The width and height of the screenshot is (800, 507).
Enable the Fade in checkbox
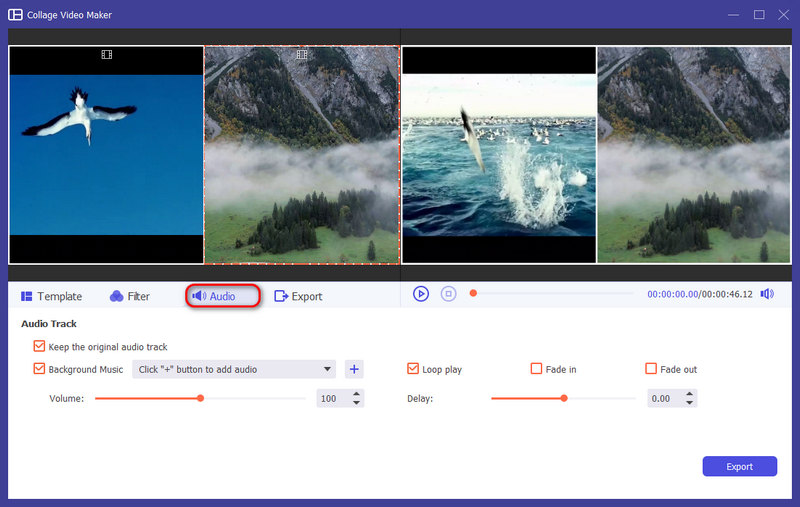(x=536, y=369)
